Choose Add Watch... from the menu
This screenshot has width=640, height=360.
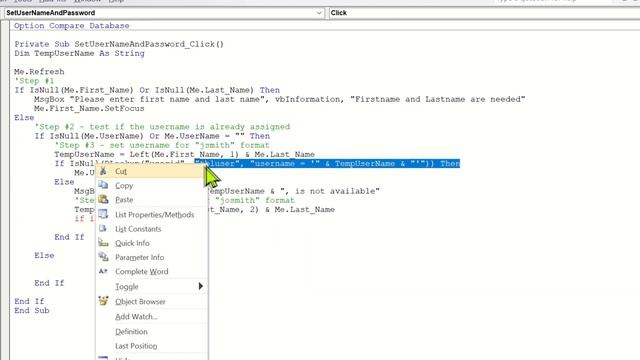[151, 317]
